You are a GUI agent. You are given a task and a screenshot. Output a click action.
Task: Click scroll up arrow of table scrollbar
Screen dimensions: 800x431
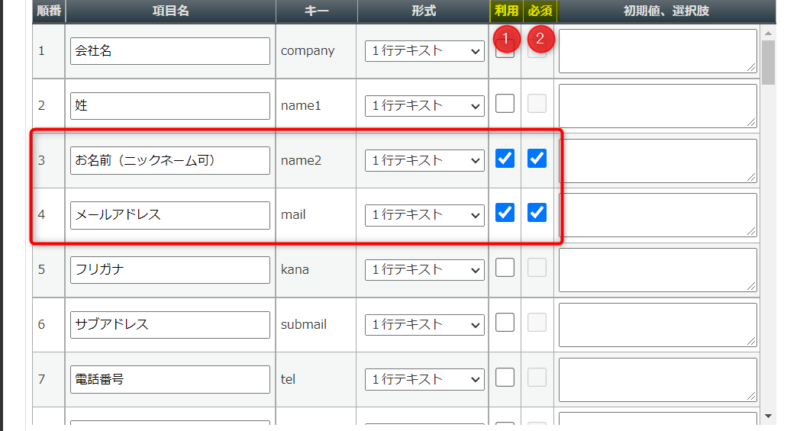tap(768, 33)
